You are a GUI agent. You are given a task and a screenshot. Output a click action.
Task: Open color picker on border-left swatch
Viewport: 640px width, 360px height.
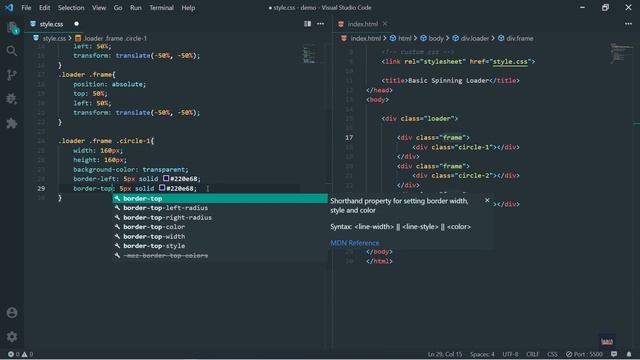(166, 178)
